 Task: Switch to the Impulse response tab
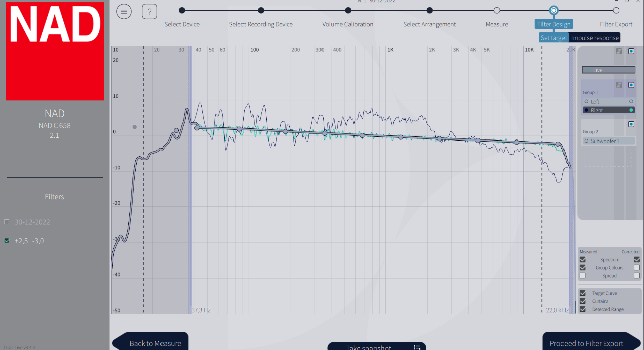tap(595, 38)
